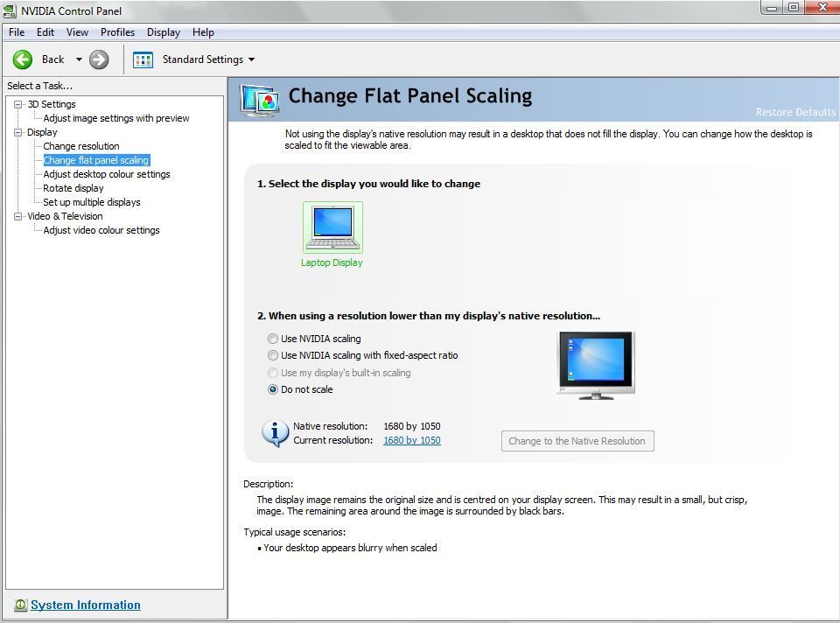This screenshot has height=623, width=840.
Task: Click the green Back arrow icon
Action: tap(23, 59)
